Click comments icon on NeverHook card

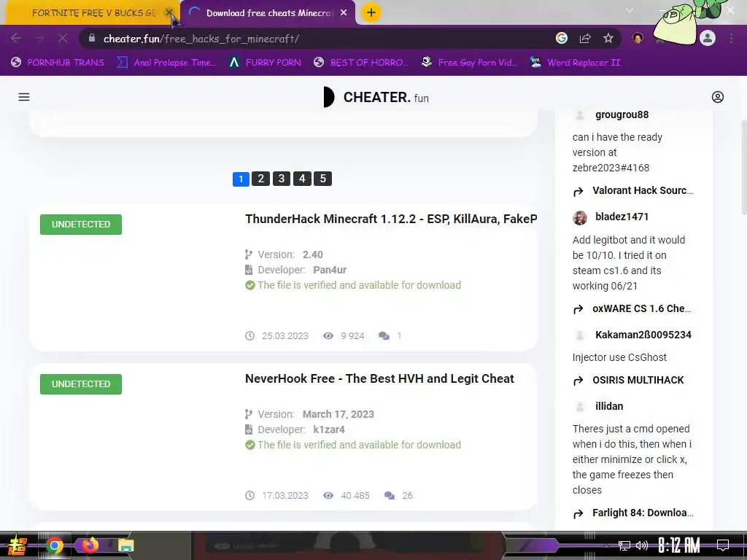coord(390,496)
